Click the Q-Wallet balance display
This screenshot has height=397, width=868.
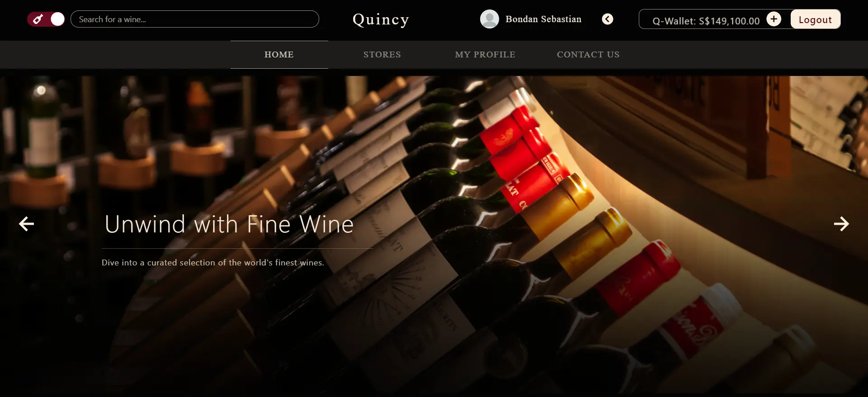pos(706,21)
